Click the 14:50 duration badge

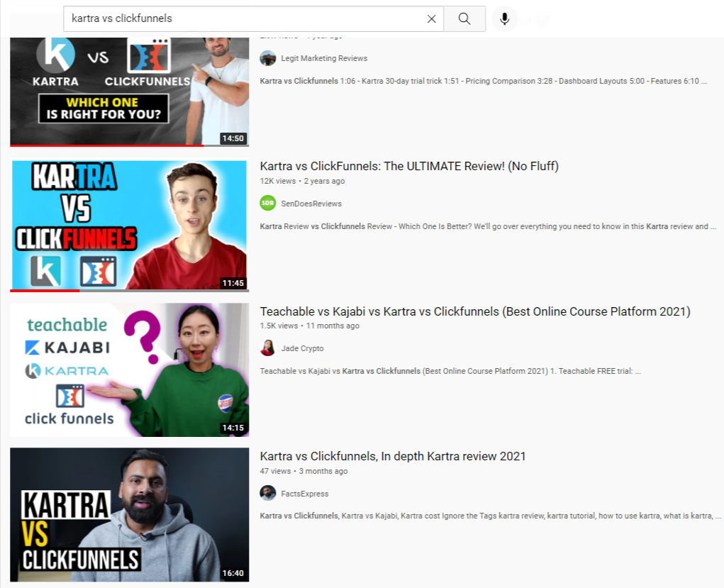(233, 138)
